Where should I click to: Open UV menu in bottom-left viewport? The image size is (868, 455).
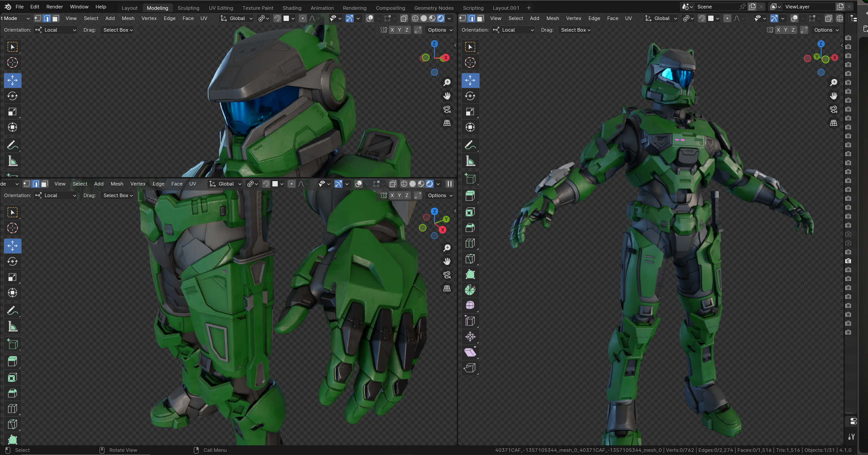coord(193,184)
